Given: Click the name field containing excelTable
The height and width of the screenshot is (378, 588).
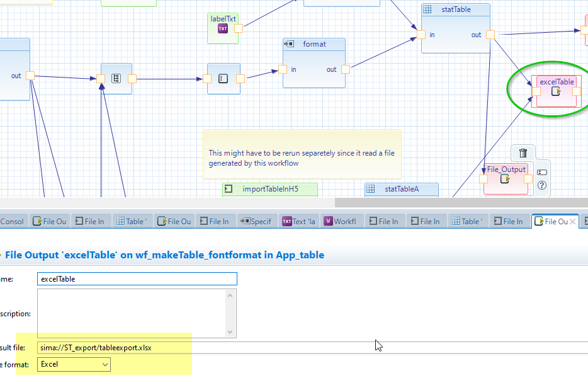Looking at the screenshot, I should pos(137,278).
